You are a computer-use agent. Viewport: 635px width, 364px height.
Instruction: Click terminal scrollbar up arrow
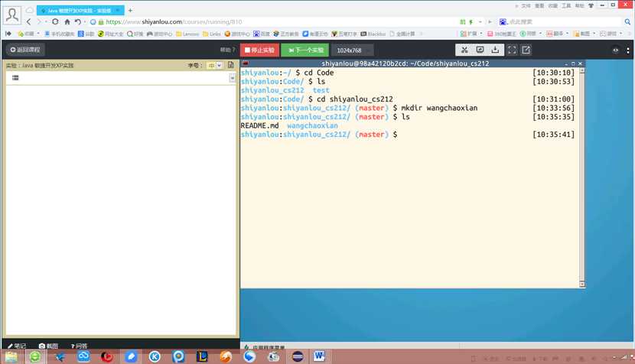[x=582, y=71]
